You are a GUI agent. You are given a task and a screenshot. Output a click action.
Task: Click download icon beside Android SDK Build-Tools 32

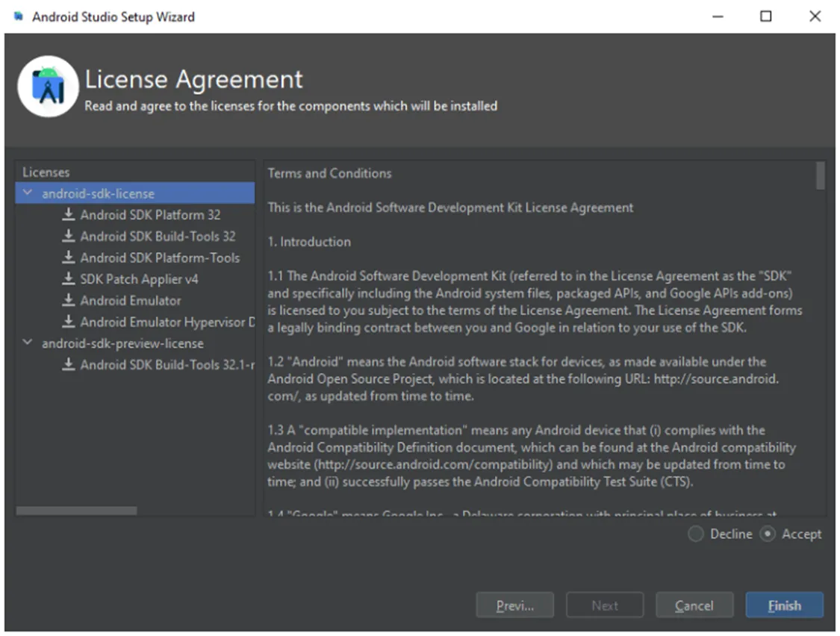68,236
